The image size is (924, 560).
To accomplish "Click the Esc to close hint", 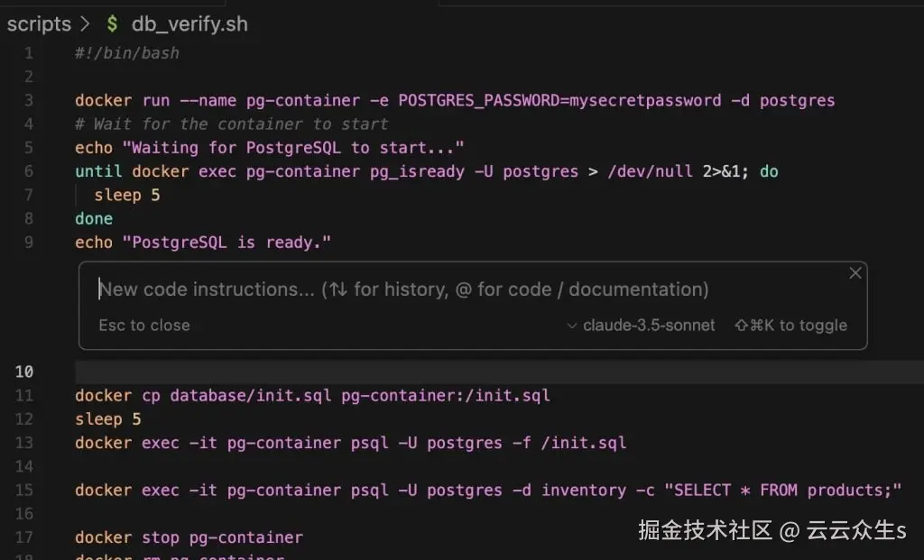I will 144,326.
